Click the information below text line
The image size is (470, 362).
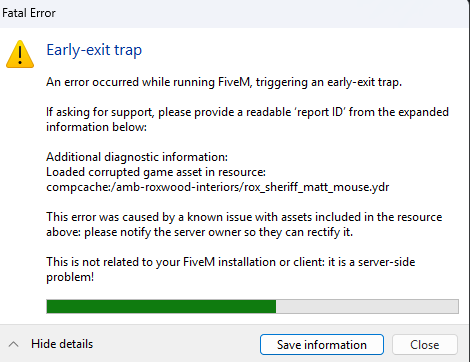pos(96,127)
